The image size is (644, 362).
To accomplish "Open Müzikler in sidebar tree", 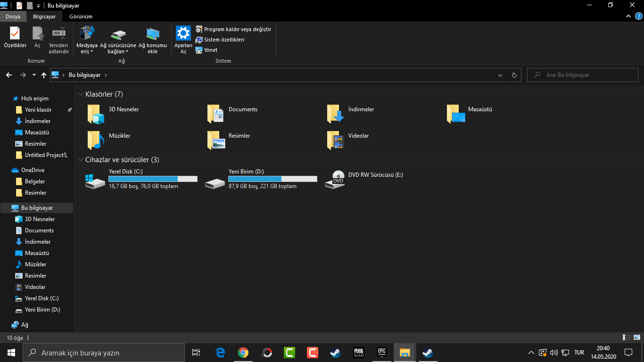I will (x=31, y=264).
